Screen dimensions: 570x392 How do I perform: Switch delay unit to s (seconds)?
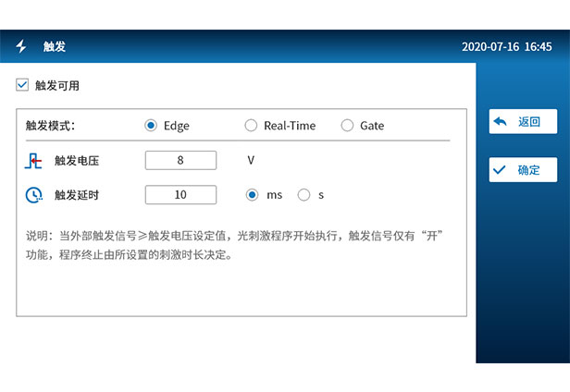pyautogui.click(x=304, y=195)
